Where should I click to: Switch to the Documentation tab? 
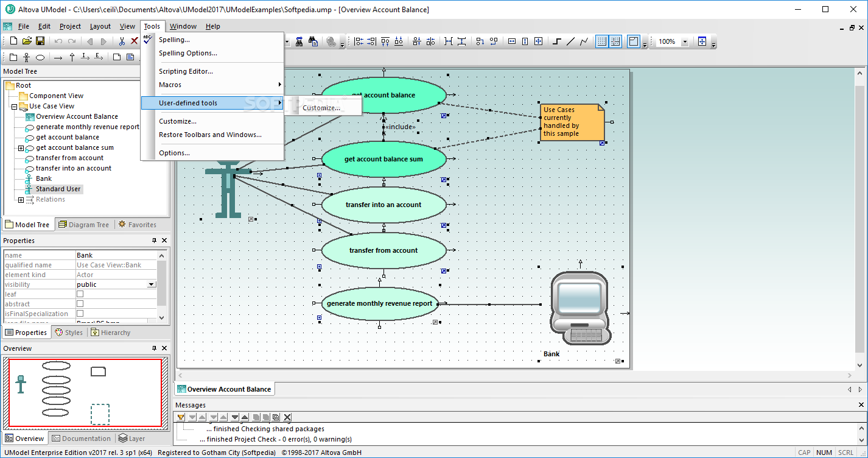tap(82, 439)
